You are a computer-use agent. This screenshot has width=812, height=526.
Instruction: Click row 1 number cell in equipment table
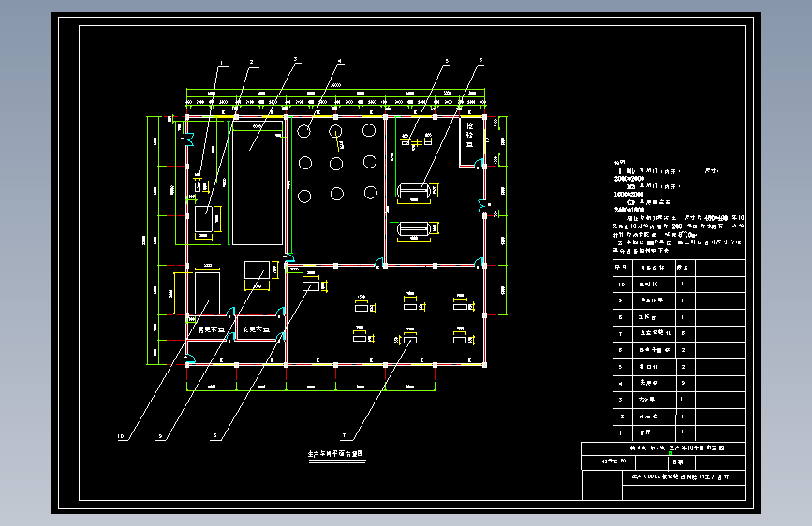click(623, 432)
